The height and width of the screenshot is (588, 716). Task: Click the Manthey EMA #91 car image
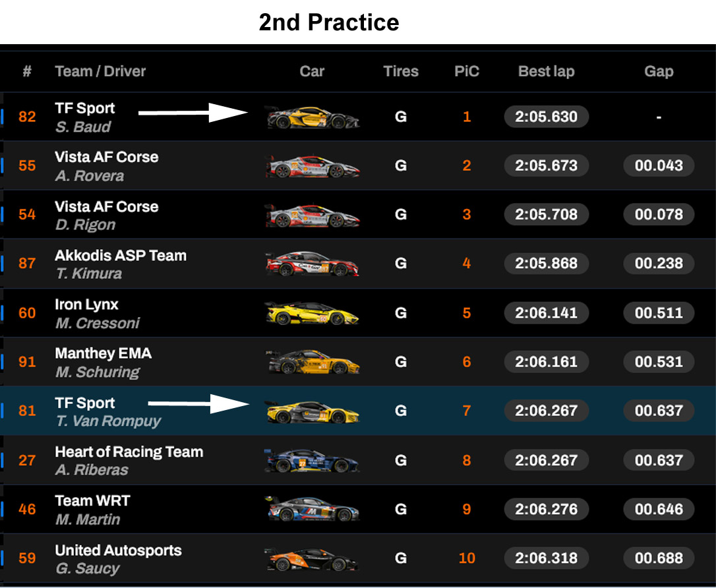point(313,362)
